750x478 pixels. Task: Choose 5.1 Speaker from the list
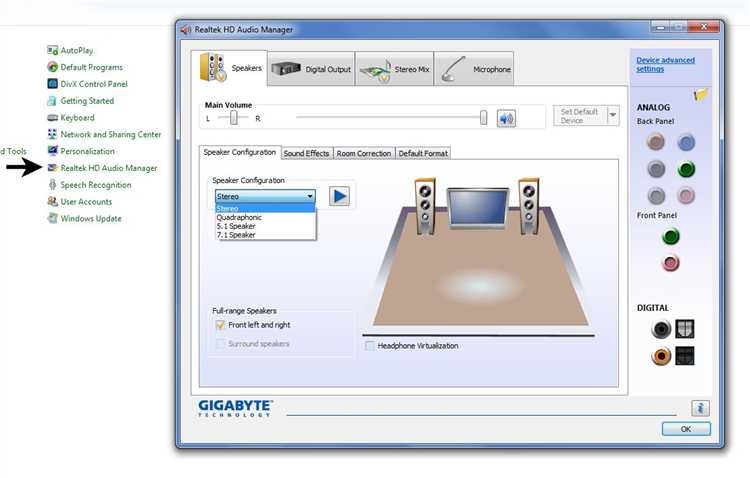[x=265, y=226]
